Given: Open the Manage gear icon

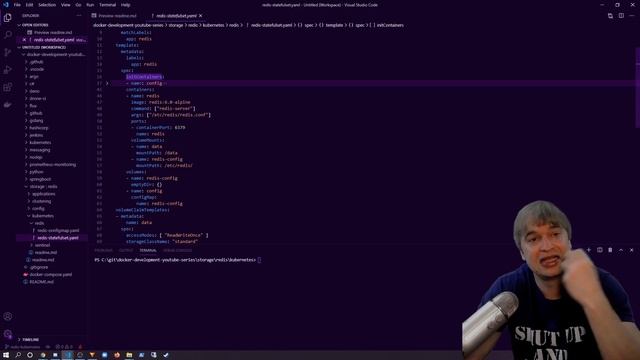Looking at the screenshot, I should 7,334.
